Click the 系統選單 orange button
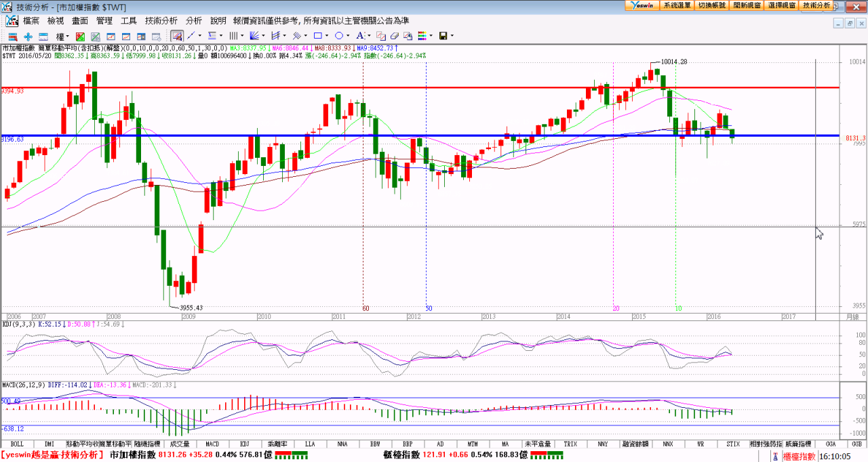Screen dimensions: 868x462 click(677, 5)
